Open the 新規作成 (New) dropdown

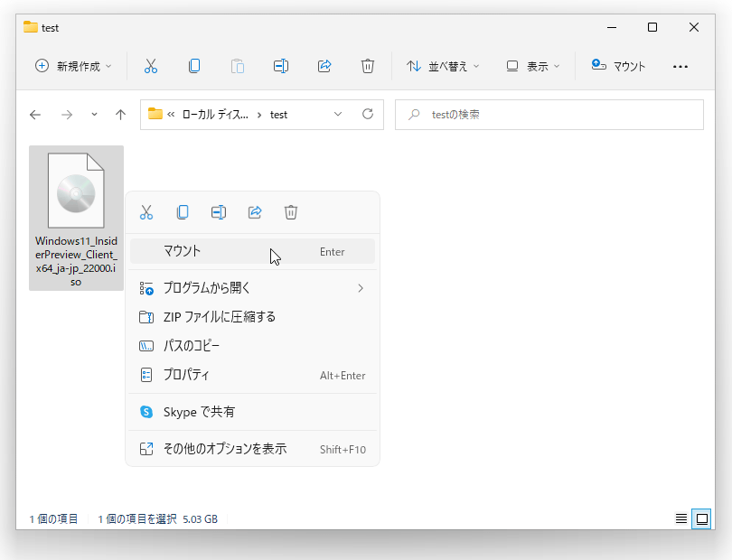[73, 66]
